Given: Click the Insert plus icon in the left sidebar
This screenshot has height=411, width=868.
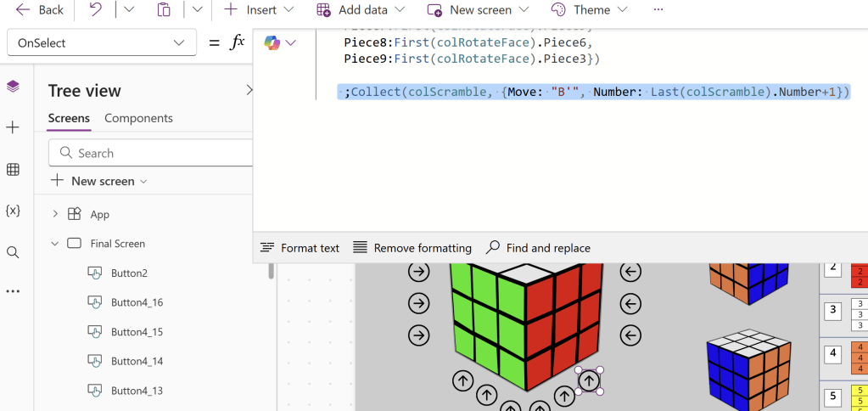Looking at the screenshot, I should click(x=13, y=127).
